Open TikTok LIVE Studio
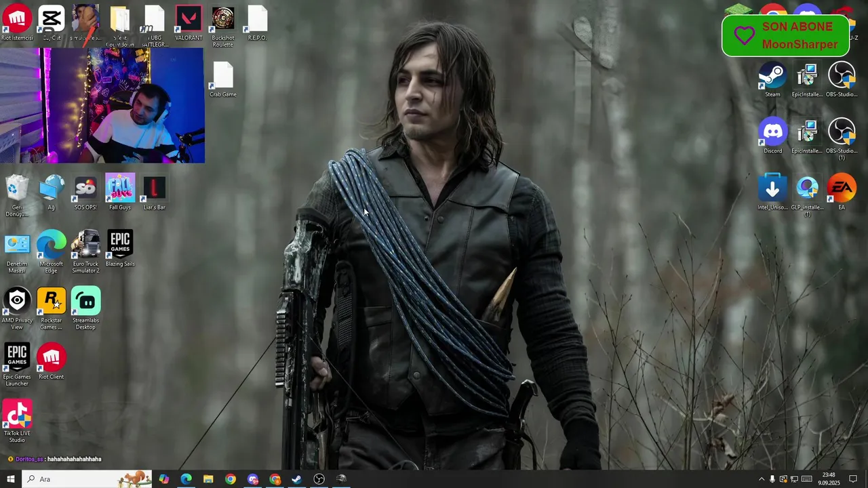Screen dimensions: 868x488 pos(17,422)
